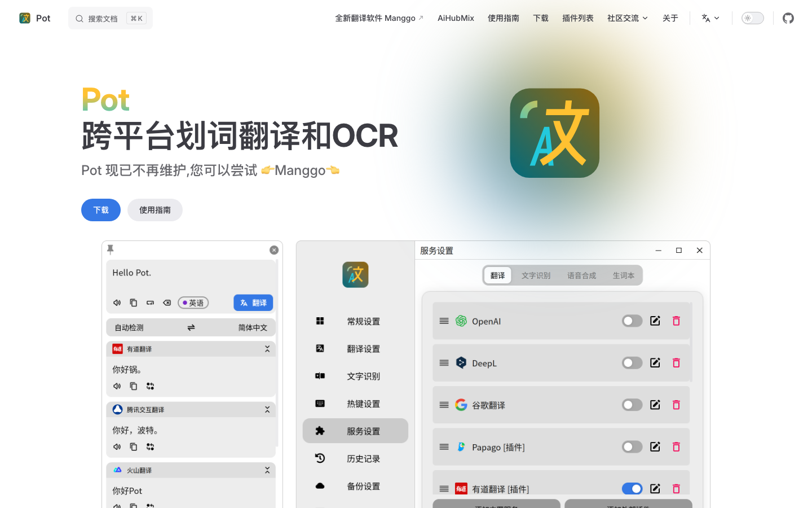Screen dimensions: 812x508
Task: Click the speaker icon below Hello Pot
Action: [x=117, y=303]
